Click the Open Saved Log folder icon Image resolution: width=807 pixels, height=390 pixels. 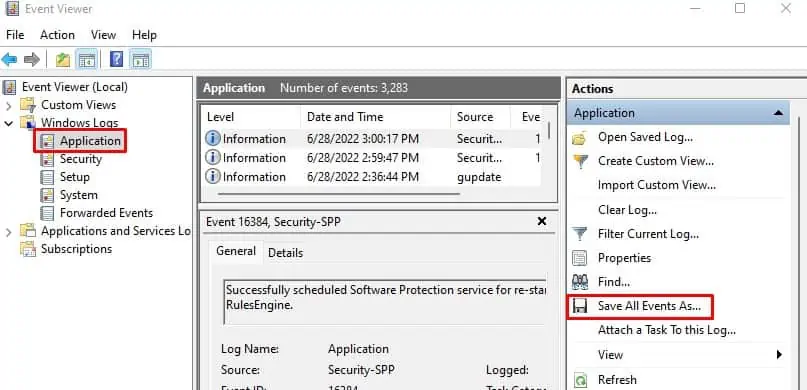point(580,138)
